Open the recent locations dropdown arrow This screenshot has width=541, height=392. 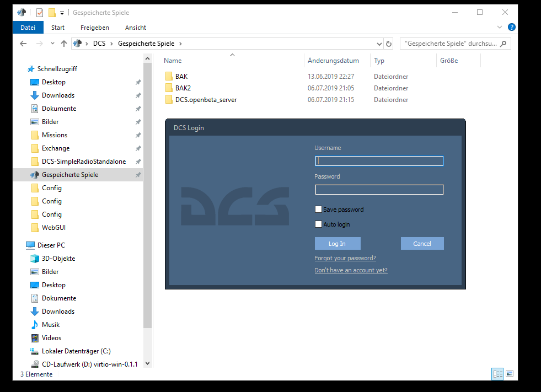point(52,44)
